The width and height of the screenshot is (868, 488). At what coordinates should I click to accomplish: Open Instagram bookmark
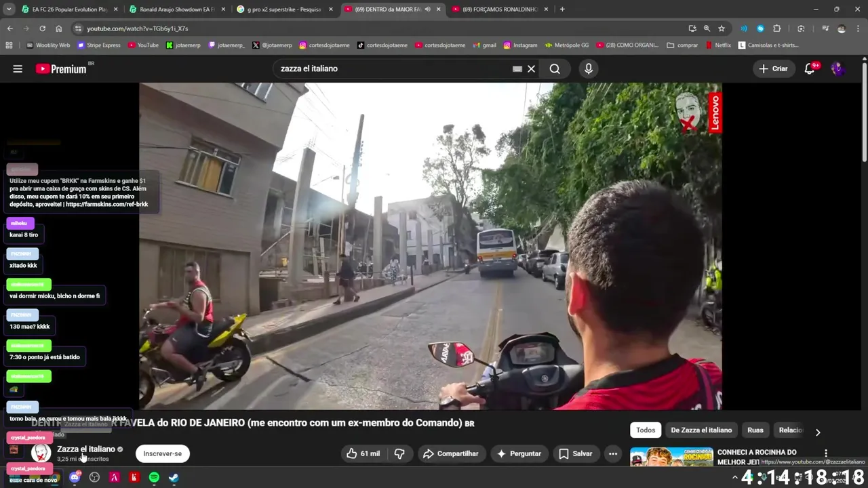[520, 45]
